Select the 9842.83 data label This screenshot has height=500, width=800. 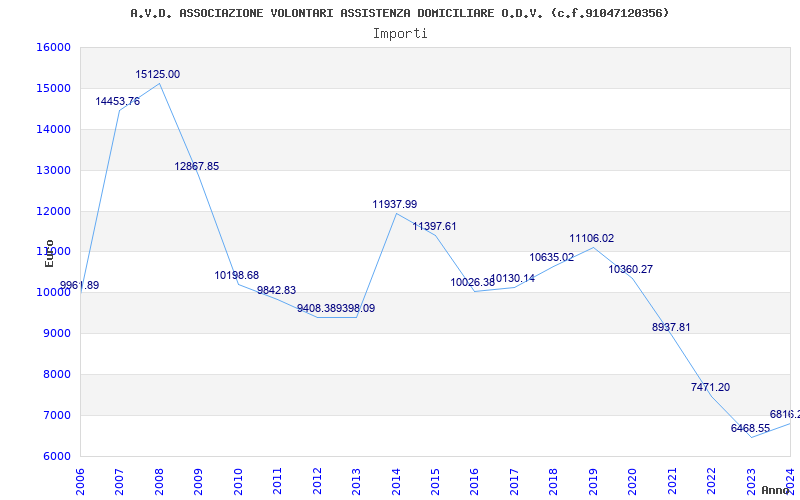(x=277, y=291)
